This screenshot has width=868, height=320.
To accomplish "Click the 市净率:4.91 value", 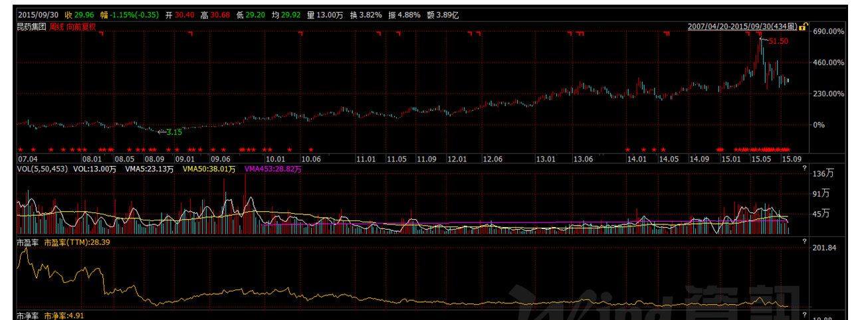I will click(64, 316).
